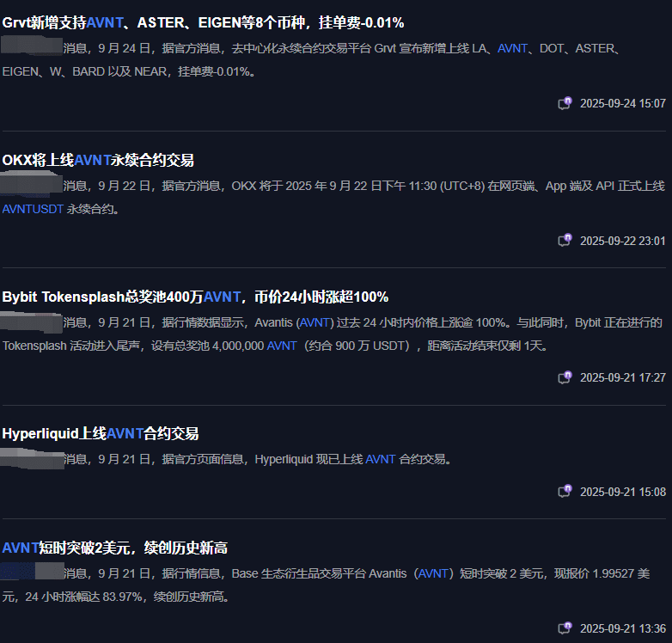Click AVNT link in Hyperliquid article body
The width and height of the screenshot is (672, 643).
381,459
